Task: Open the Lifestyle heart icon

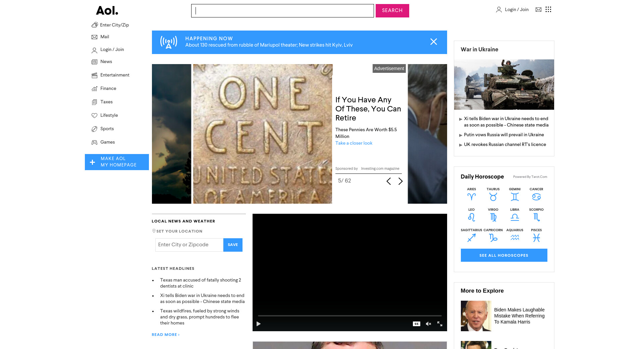Action: click(95, 115)
